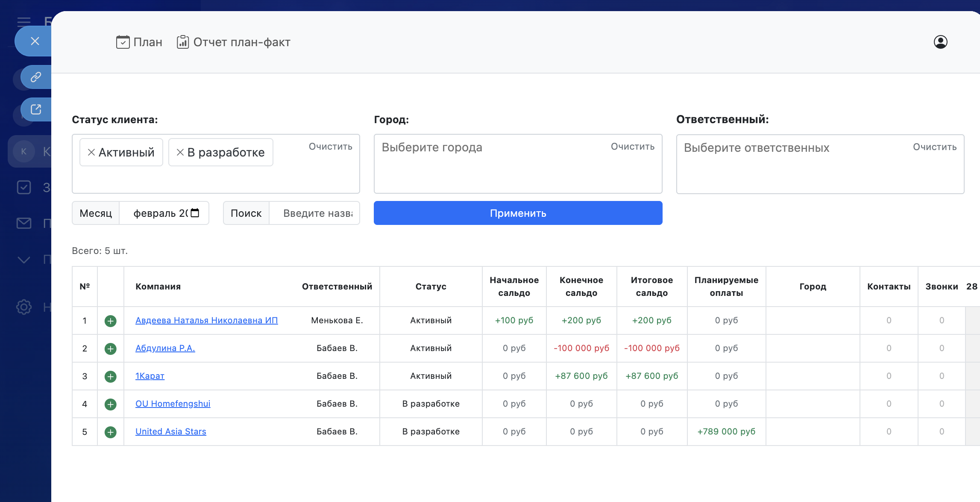Click the calendar icon in month field
Image resolution: width=980 pixels, height=502 pixels.
[195, 213]
